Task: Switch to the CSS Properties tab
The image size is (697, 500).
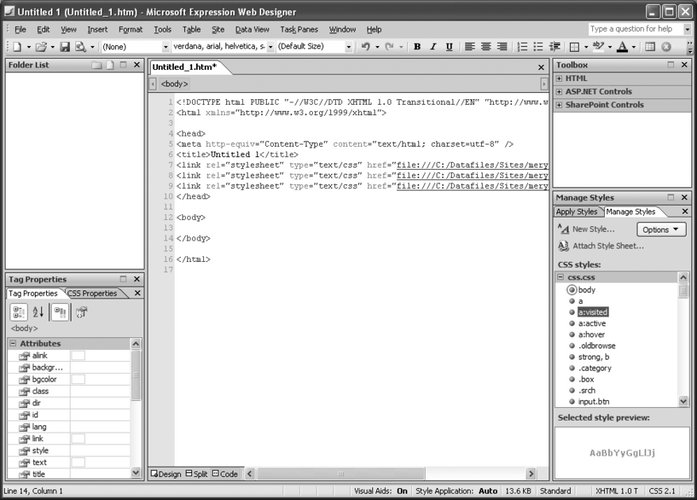Action: click(x=92, y=293)
